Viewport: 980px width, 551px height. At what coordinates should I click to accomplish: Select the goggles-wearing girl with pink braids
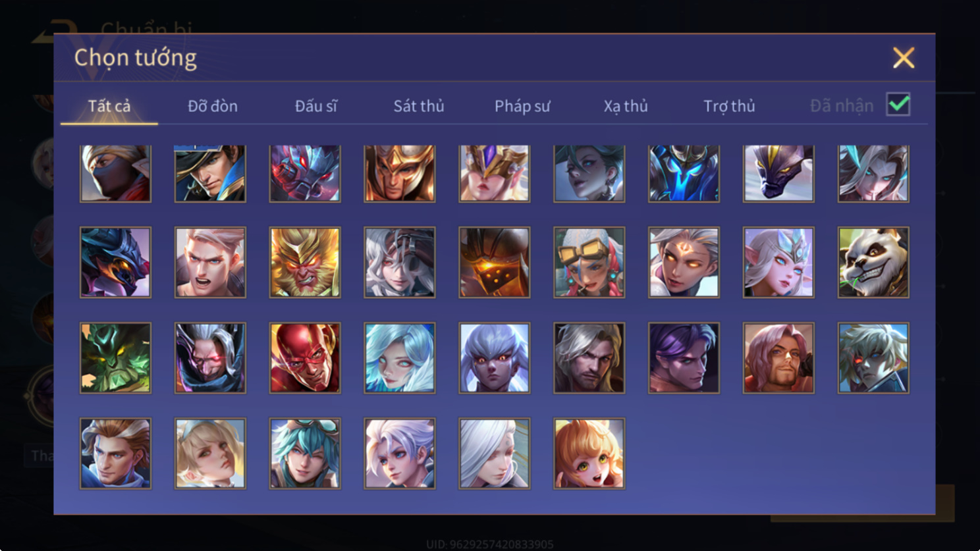[x=589, y=263]
